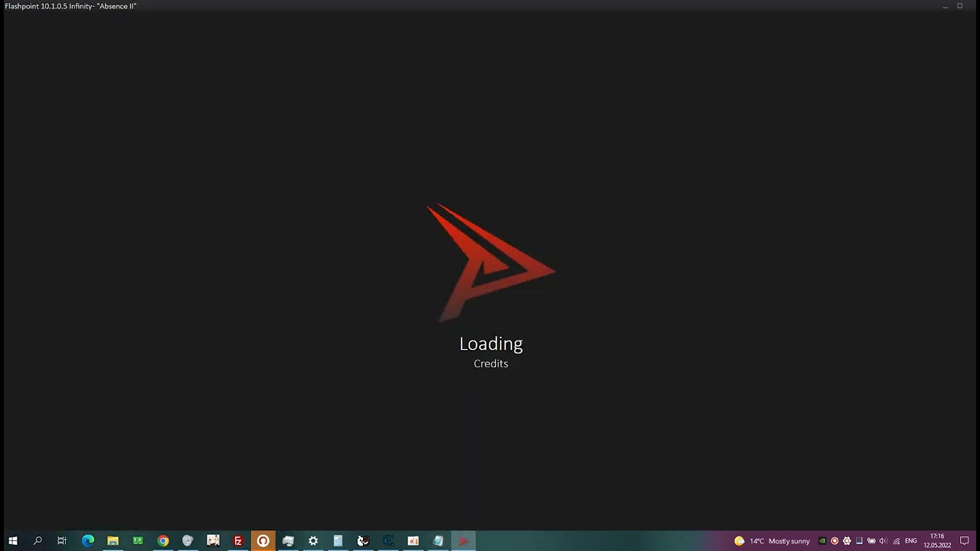The image size is (980, 551).
Task: Switch to highlighted orange-circle app in taskbar
Action: (x=263, y=541)
